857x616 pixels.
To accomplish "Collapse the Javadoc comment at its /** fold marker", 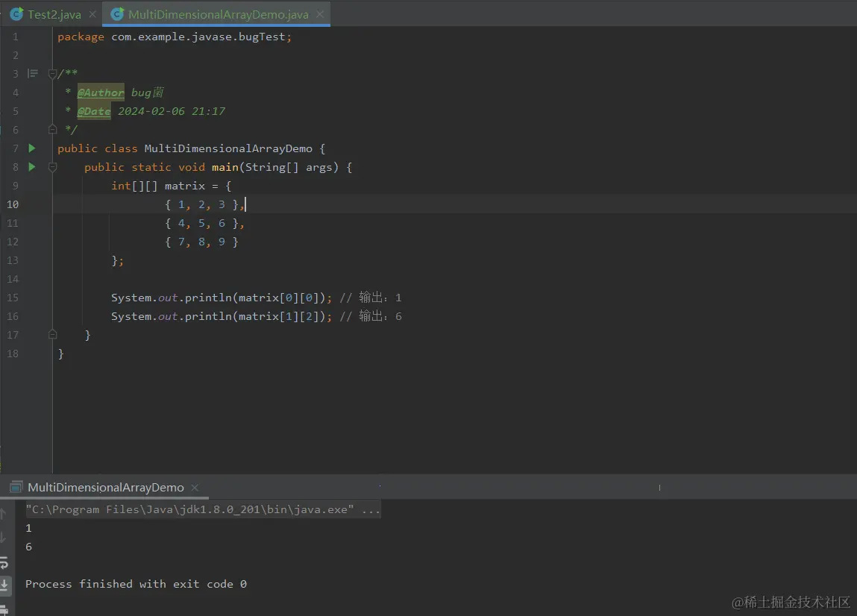I will coord(52,73).
